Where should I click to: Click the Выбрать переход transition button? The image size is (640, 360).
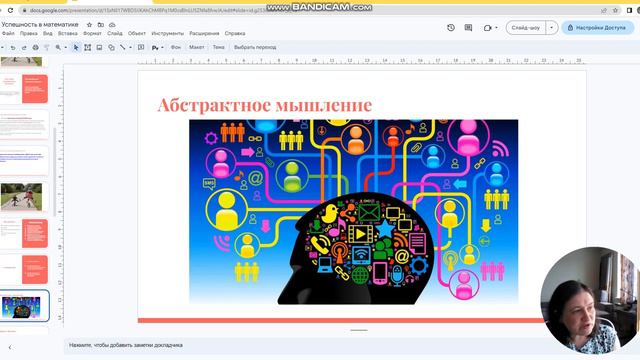(255, 47)
